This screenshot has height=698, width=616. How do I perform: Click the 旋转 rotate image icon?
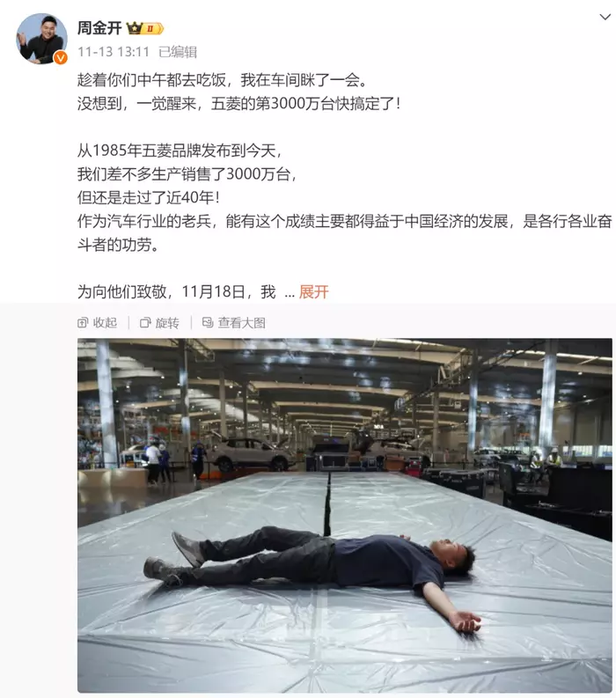click(x=145, y=323)
